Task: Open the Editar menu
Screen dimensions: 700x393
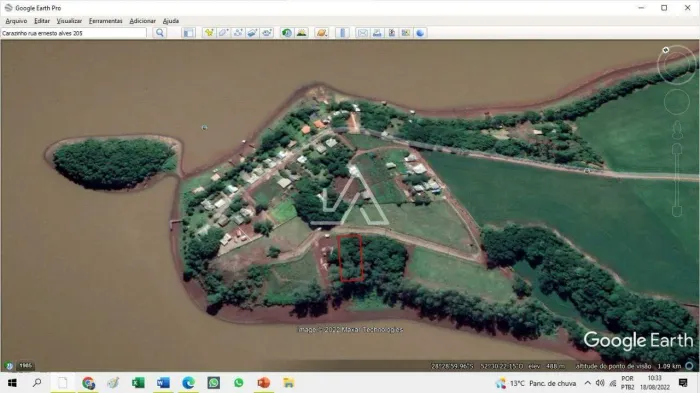Action: 42,21
